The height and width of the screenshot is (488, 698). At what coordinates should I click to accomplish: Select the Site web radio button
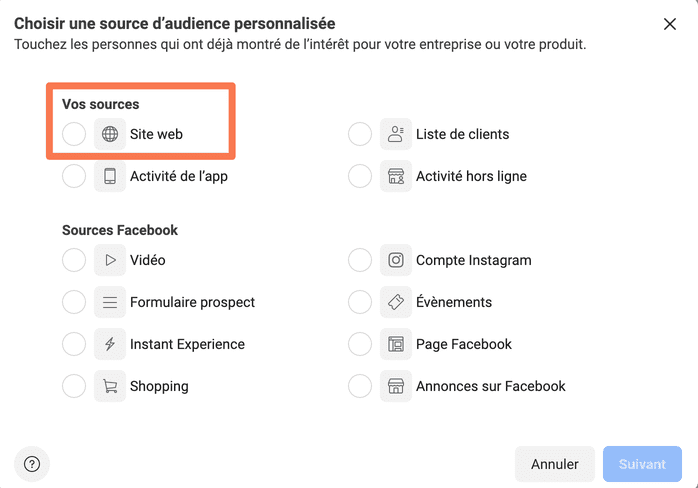[x=74, y=134]
